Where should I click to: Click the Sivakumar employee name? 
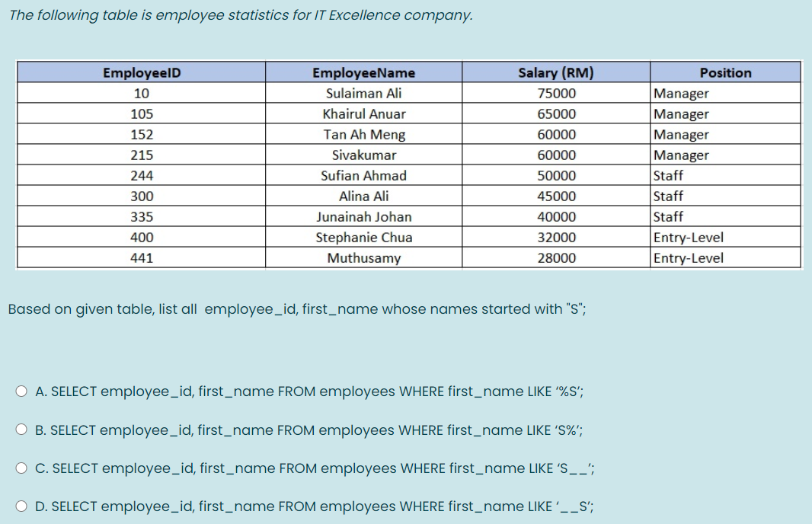363,155
